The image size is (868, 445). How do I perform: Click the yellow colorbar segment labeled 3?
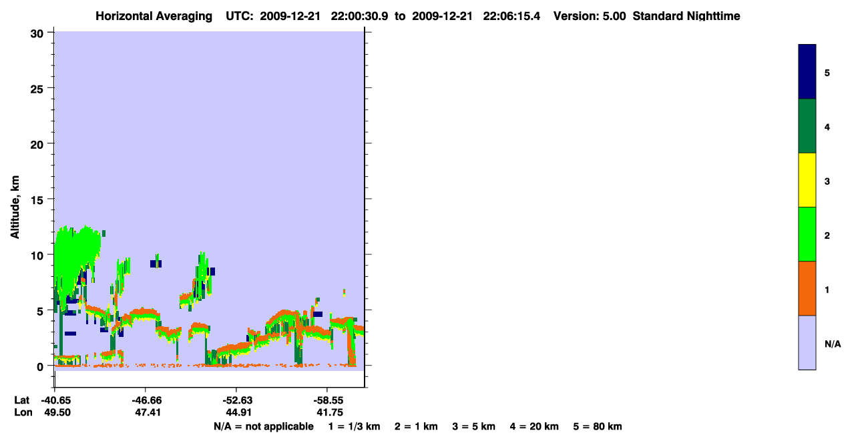tap(807, 180)
